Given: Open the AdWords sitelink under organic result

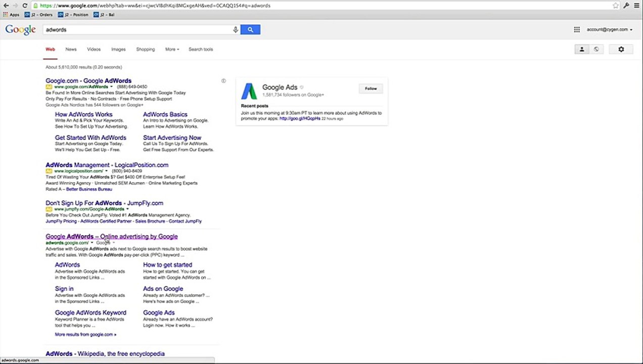Looking at the screenshot, I should (x=67, y=265).
